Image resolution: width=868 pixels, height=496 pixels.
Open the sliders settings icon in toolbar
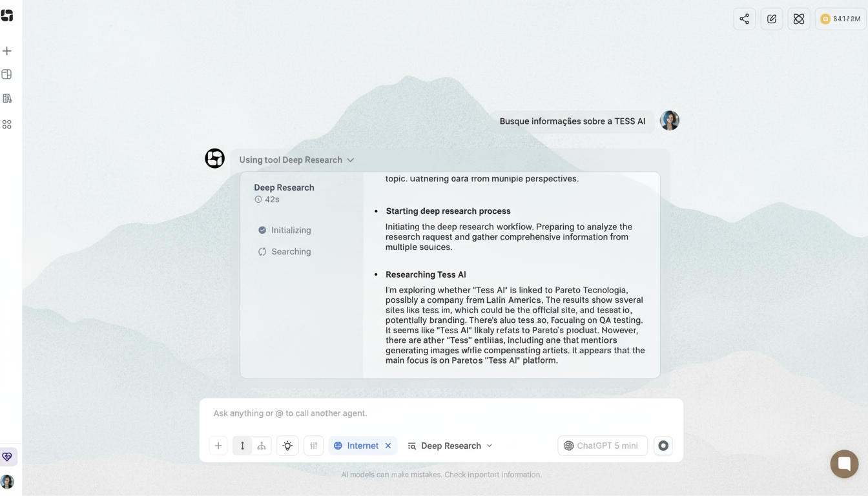pyautogui.click(x=313, y=446)
